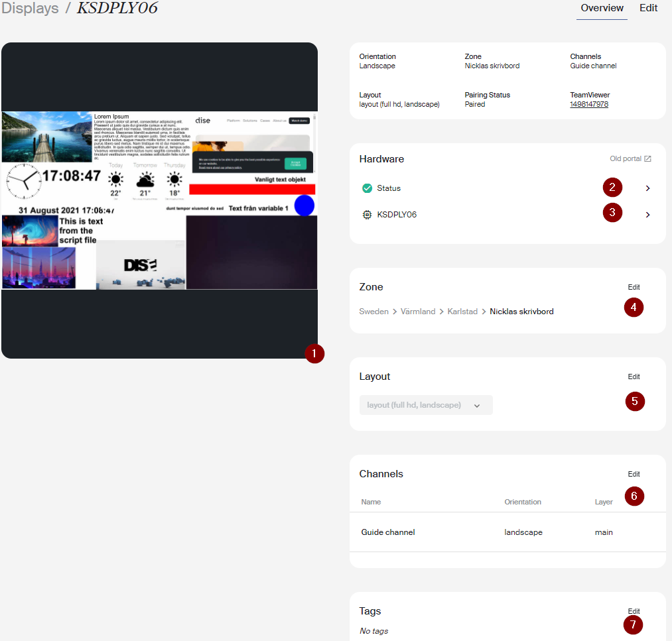
Task: Go back to Displays breadcrumb
Action: click(x=30, y=8)
